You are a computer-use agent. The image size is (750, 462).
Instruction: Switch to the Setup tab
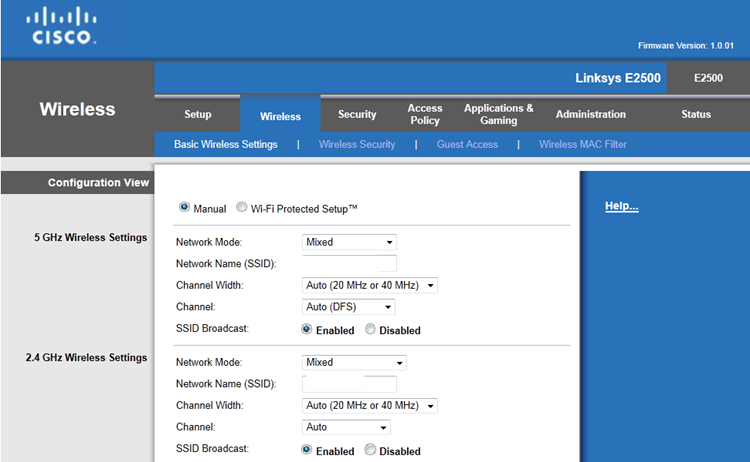coord(198,115)
